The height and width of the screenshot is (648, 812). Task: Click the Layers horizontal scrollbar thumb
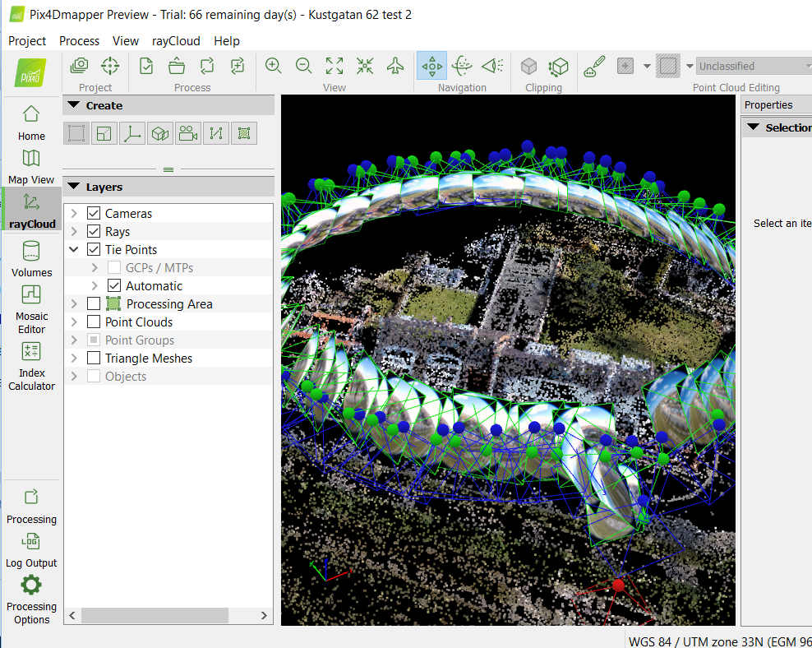(155, 615)
